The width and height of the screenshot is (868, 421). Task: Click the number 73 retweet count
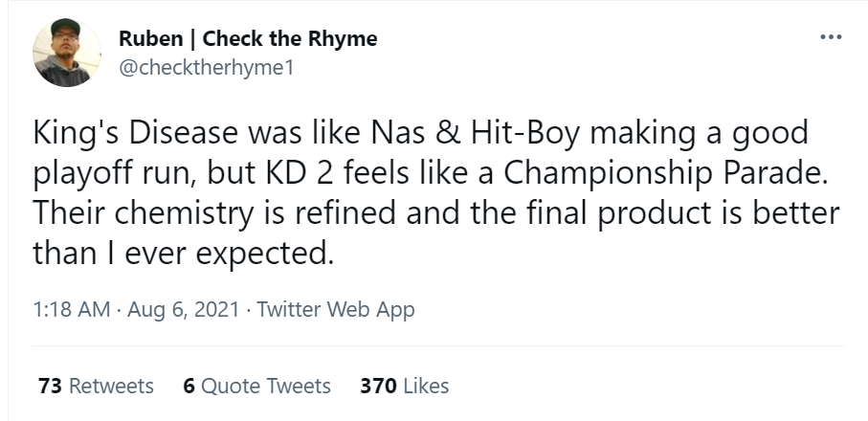pyautogui.click(x=52, y=387)
